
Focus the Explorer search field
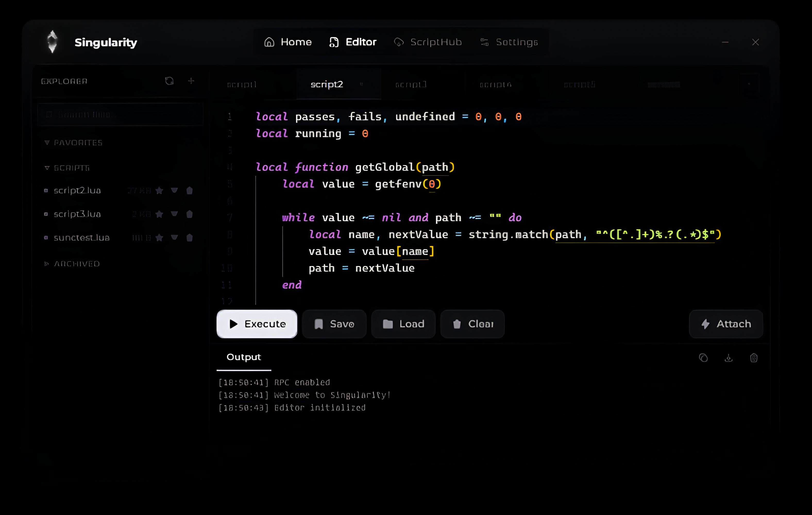coord(120,115)
